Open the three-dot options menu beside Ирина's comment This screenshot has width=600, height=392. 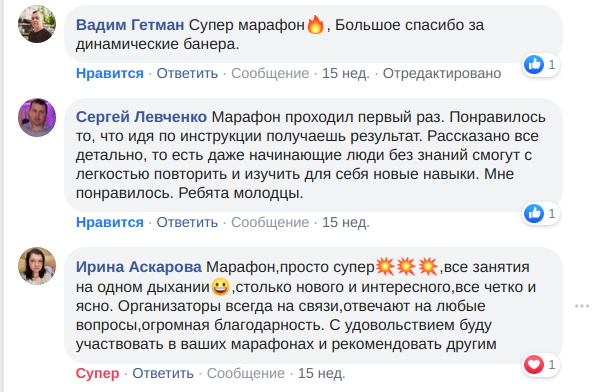pyautogui.click(x=582, y=306)
